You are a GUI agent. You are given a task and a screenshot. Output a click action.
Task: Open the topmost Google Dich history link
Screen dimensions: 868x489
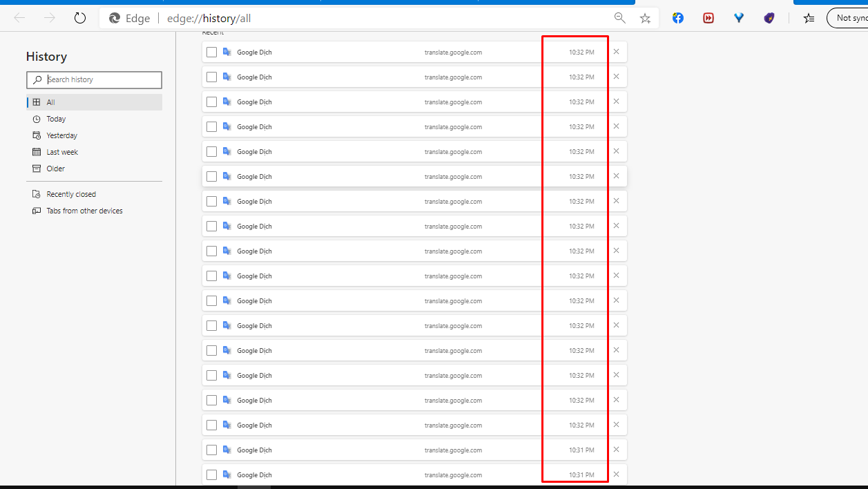click(x=254, y=52)
